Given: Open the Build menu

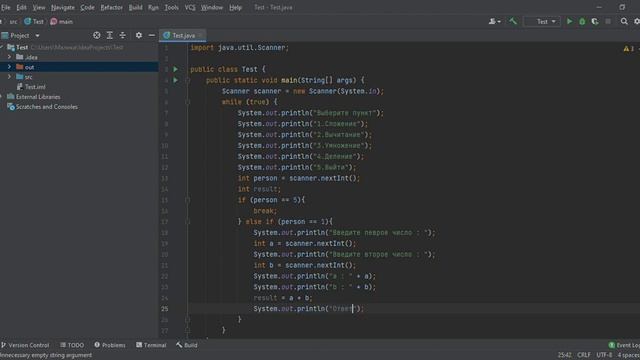Looking at the screenshot, I should click(136, 7).
